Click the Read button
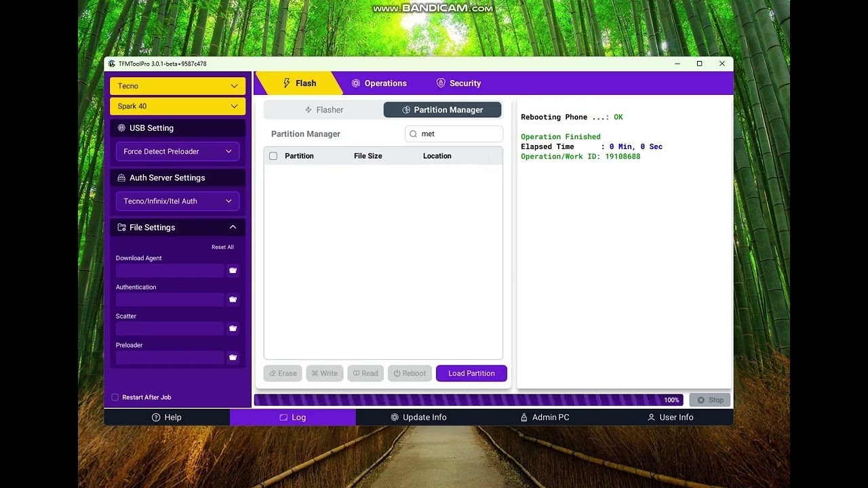 coord(366,373)
